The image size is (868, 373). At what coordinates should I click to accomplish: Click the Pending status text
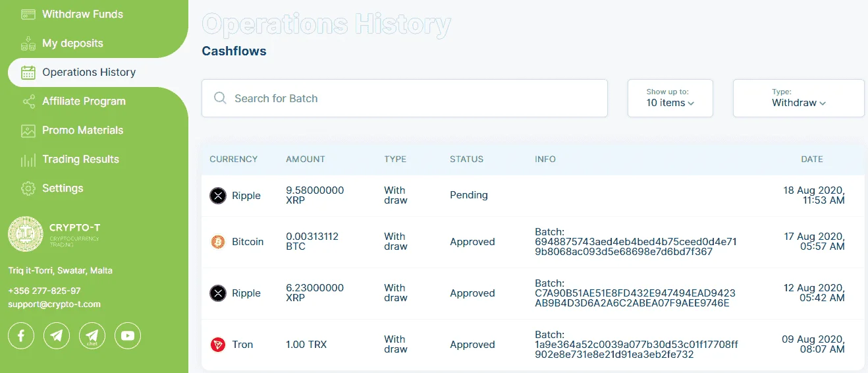469,195
